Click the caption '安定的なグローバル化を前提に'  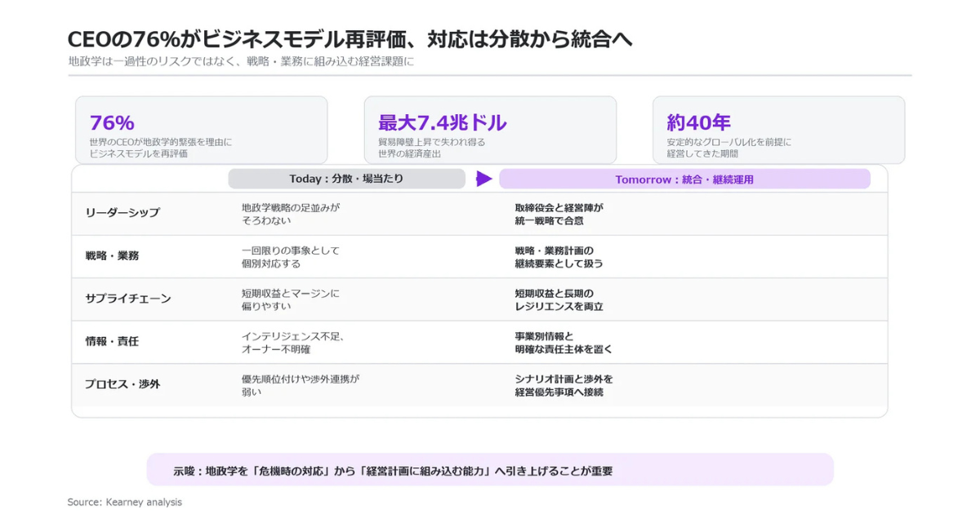tap(728, 142)
